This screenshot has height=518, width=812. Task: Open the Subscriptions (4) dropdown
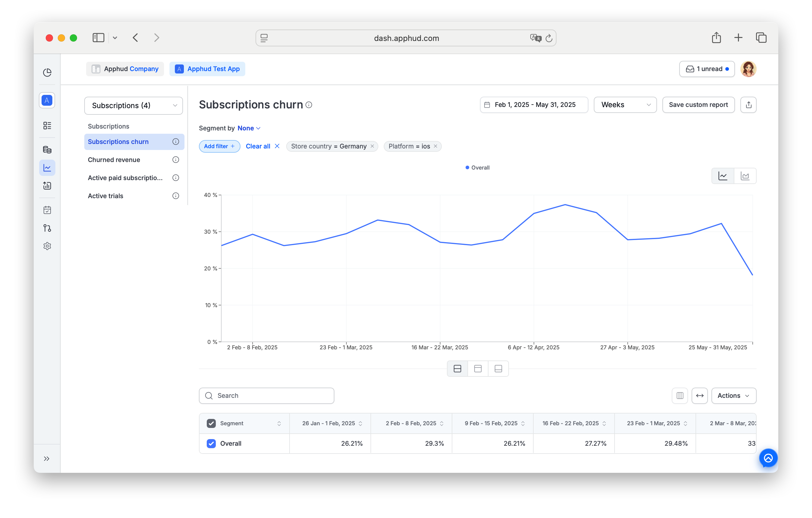point(134,106)
